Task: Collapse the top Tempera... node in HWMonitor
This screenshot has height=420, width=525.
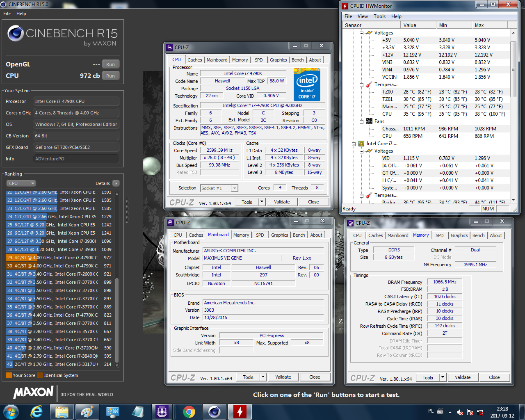Action: pyautogui.click(x=361, y=84)
